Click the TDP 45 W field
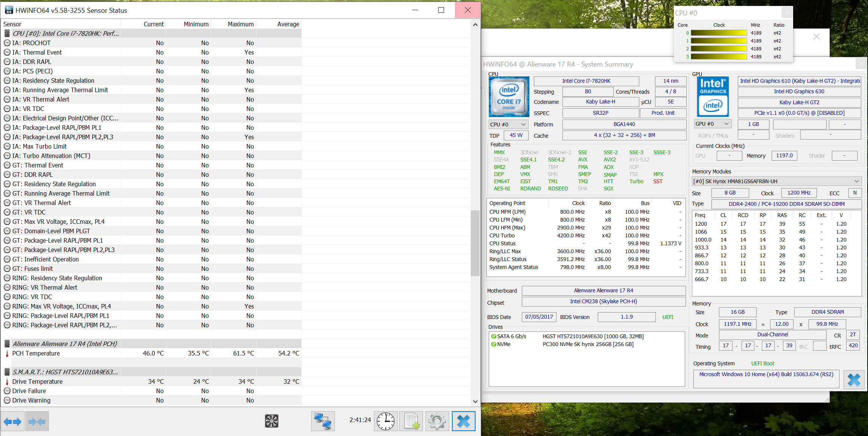 (516, 135)
